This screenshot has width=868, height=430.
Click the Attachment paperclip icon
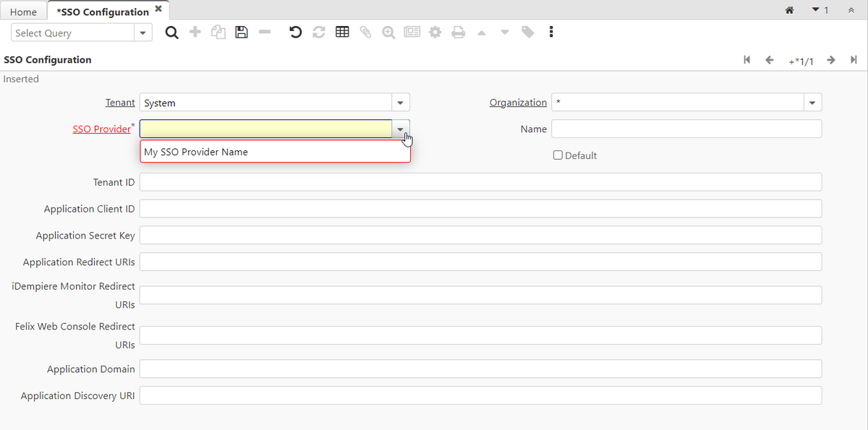click(x=365, y=33)
